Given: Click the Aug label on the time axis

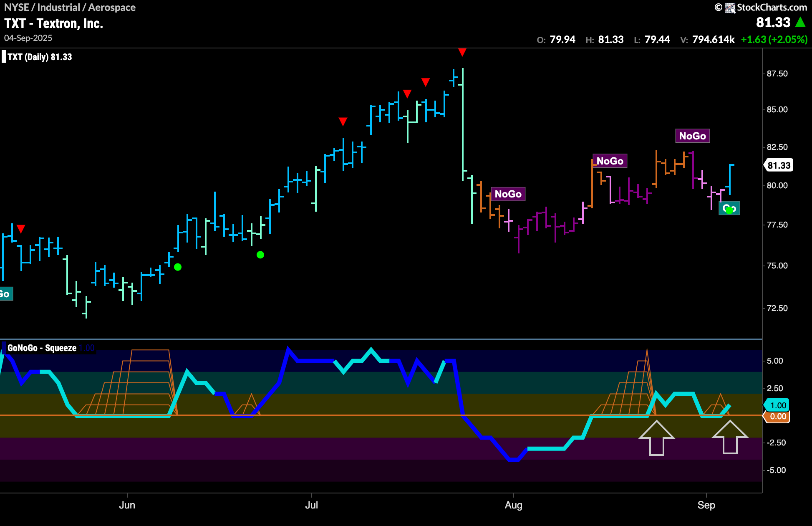Looking at the screenshot, I should click(513, 505).
